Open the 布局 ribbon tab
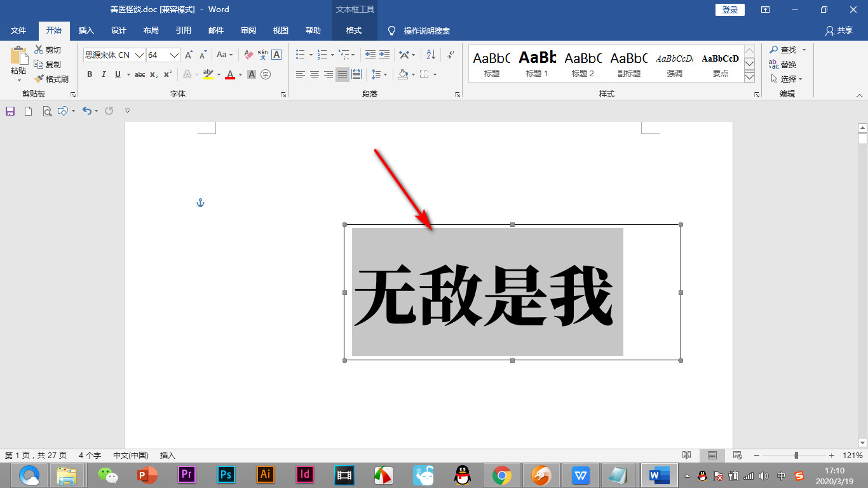 tap(151, 30)
